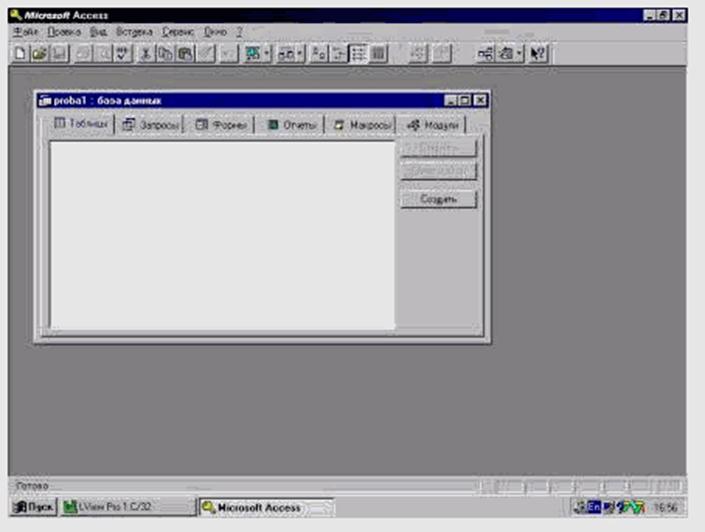The width and height of the screenshot is (705, 532).
Task: Open the Вид menu
Action: point(98,32)
